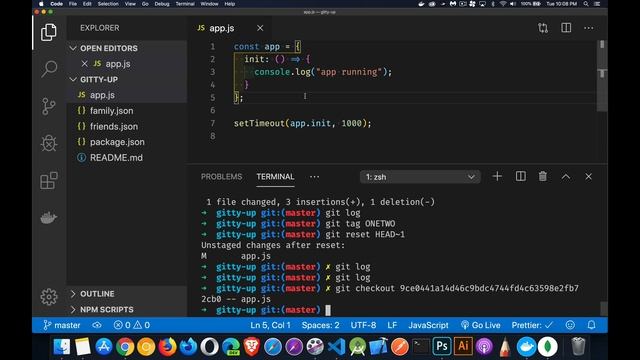Open package.json in the file tree
640x360 pixels.
[x=127, y=142]
